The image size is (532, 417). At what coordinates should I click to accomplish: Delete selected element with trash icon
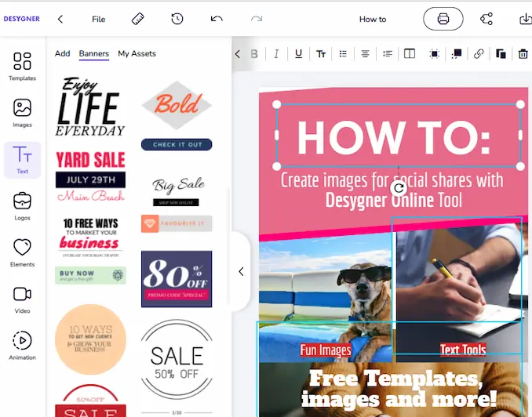tap(523, 54)
